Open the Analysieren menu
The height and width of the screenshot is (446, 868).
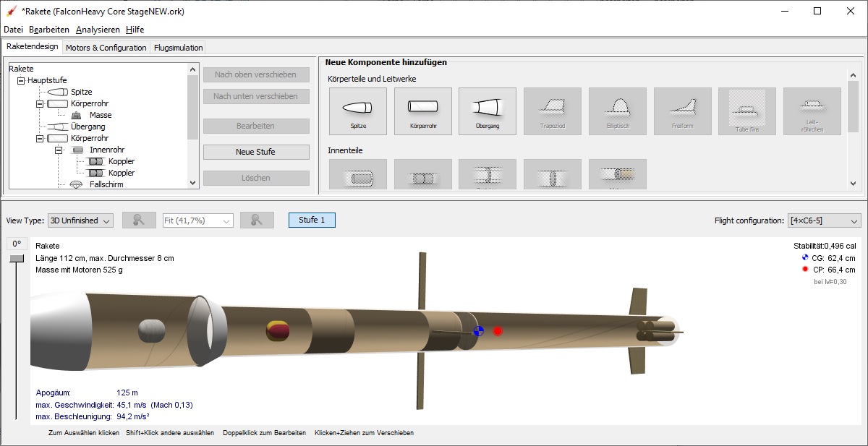pyautogui.click(x=98, y=30)
